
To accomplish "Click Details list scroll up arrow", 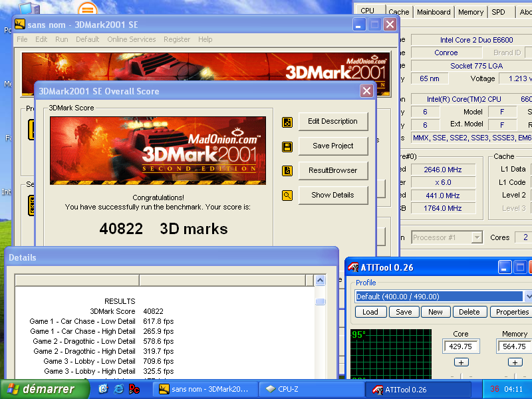I will pyautogui.click(x=321, y=280).
